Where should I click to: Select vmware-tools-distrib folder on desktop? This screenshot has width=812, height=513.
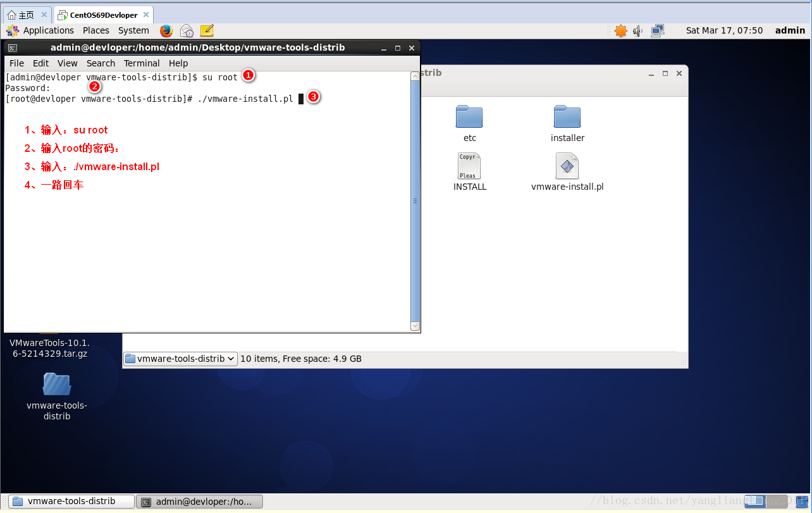pyautogui.click(x=57, y=397)
